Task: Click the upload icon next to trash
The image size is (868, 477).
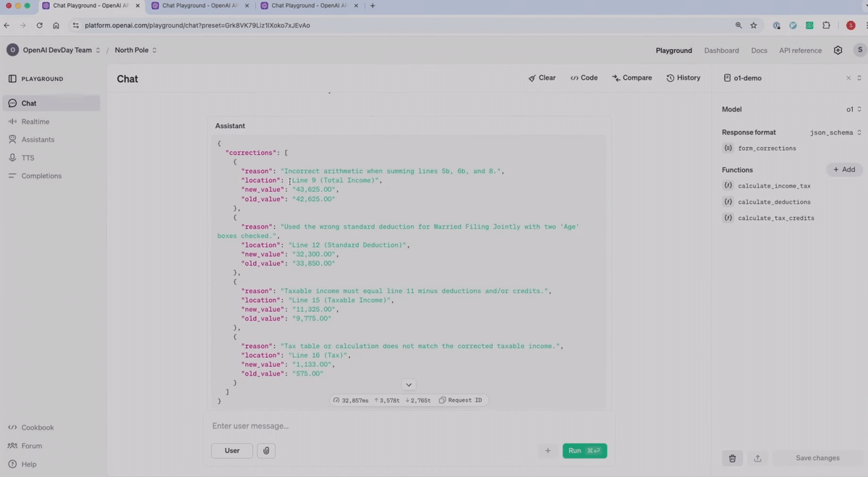Action: pos(757,457)
